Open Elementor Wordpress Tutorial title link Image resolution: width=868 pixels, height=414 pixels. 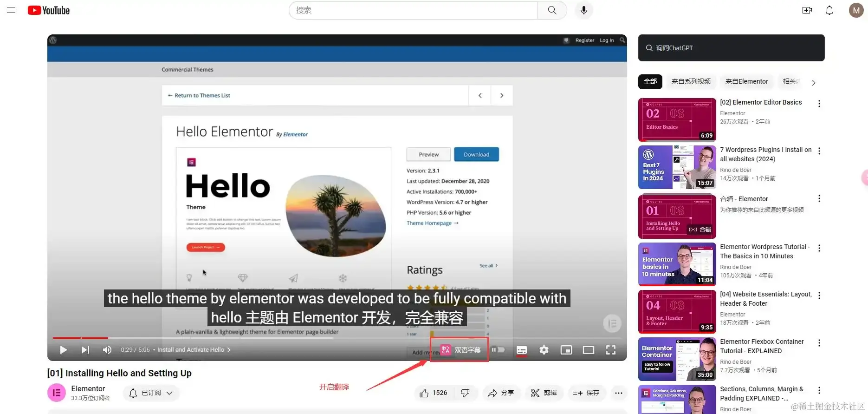[765, 251]
